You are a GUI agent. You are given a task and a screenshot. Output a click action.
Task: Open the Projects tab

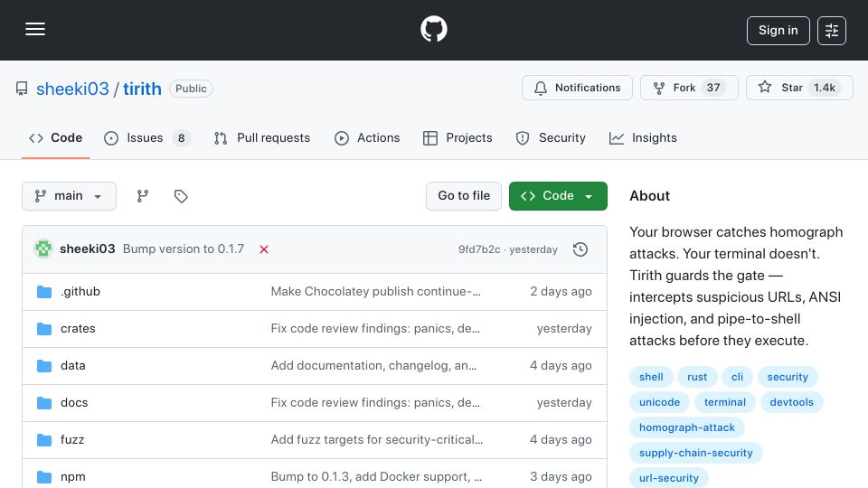458,137
